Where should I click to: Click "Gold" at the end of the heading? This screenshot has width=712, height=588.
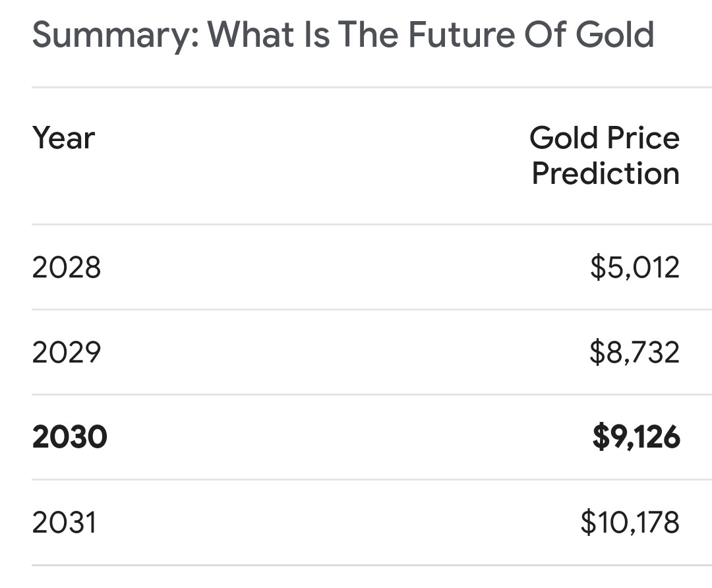click(615, 34)
